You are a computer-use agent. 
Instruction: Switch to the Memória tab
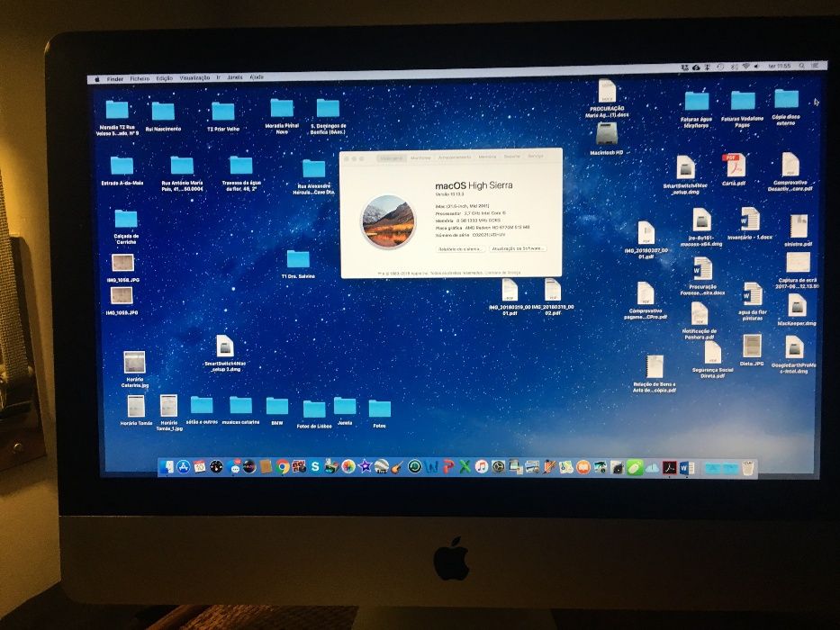pyautogui.click(x=487, y=157)
